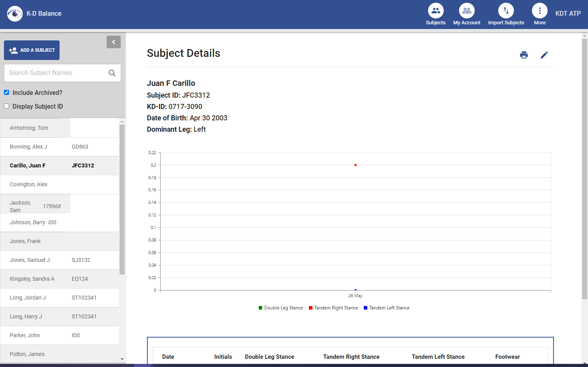Click the search magnifier icon

coord(112,73)
